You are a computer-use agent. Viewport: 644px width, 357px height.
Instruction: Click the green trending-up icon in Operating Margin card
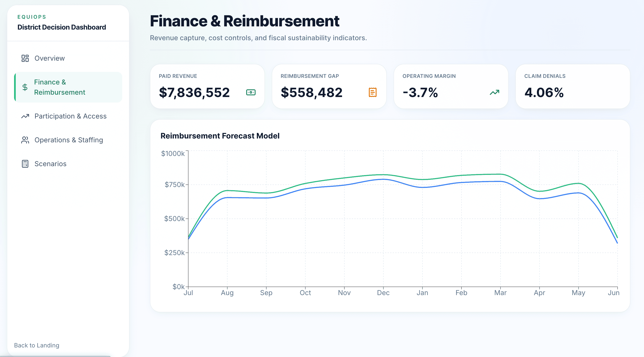click(494, 92)
